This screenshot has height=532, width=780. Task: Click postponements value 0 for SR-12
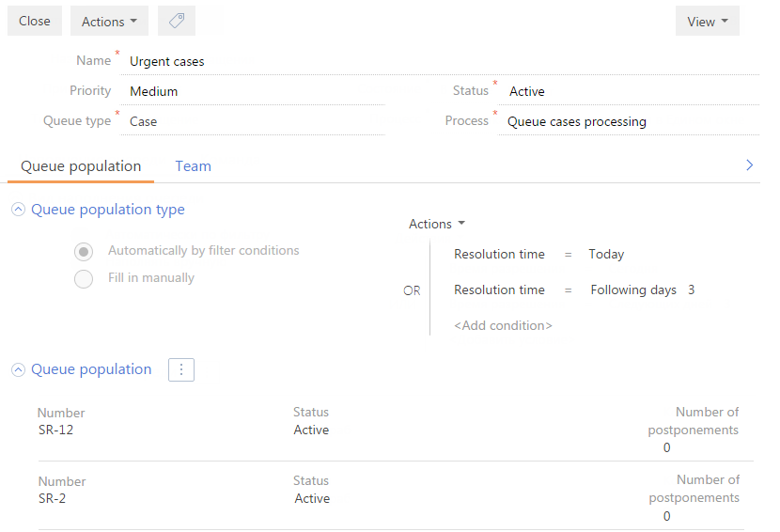(x=666, y=448)
